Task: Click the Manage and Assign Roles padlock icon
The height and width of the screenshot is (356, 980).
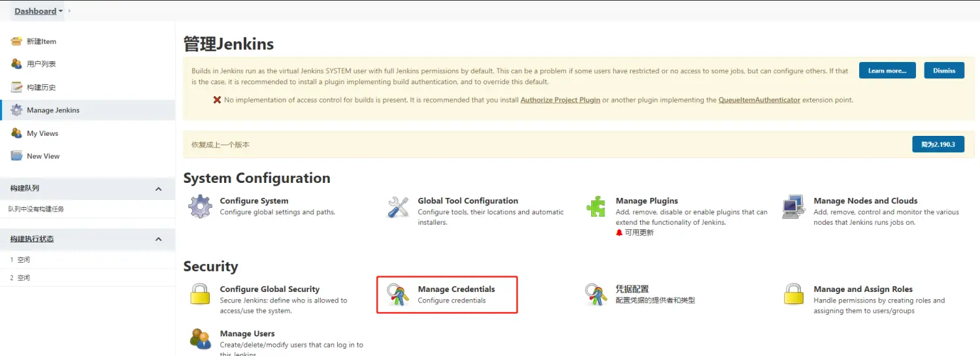Action: pyautogui.click(x=793, y=295)
